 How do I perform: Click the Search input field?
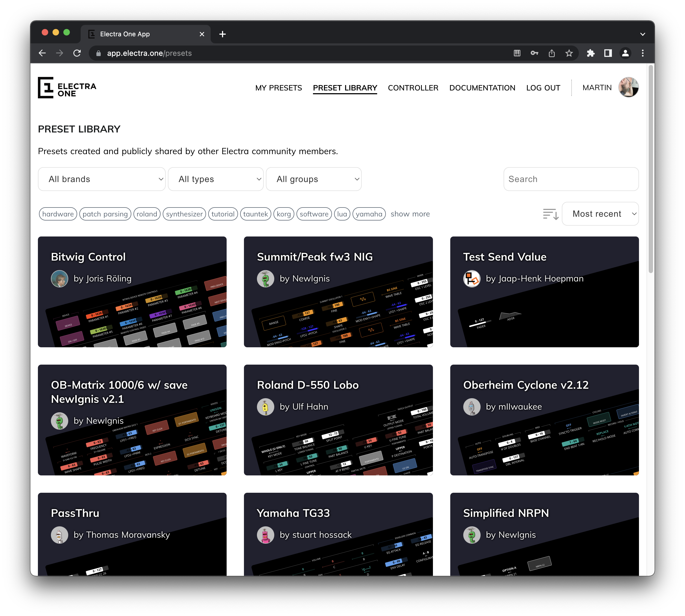tap(571, 179)
